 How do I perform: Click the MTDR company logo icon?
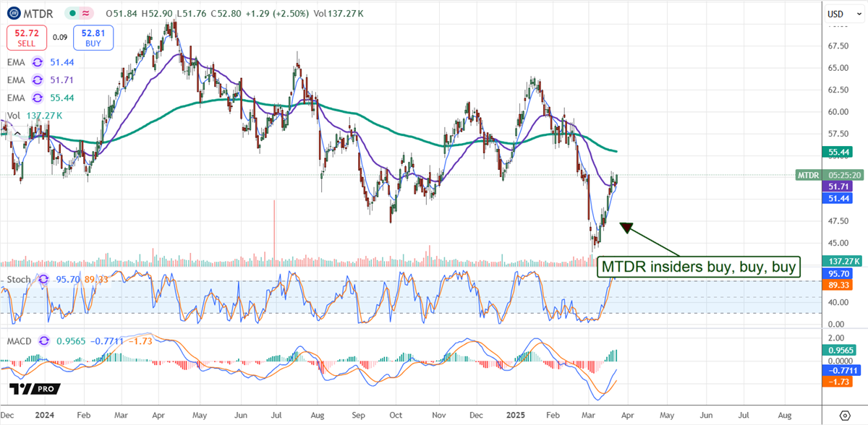(14, 13)
